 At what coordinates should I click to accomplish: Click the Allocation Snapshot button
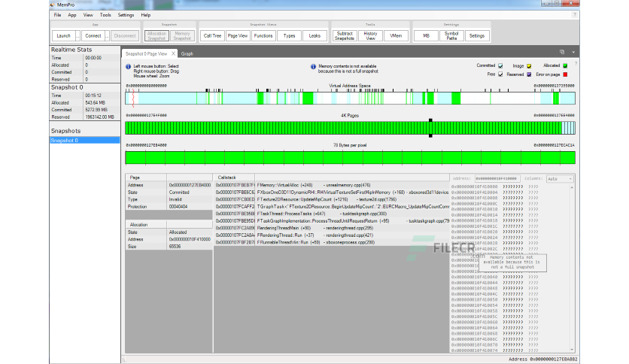tap(156, 35)
